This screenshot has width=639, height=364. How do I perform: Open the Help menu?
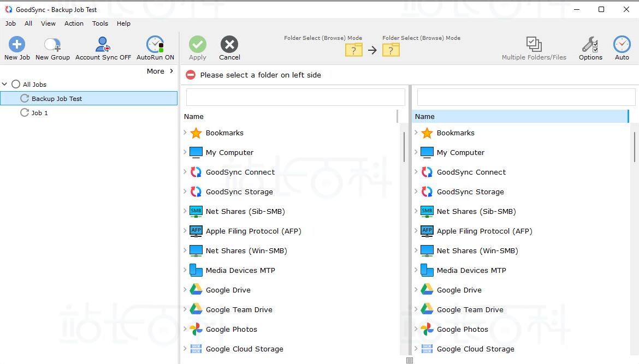[123, 23]
